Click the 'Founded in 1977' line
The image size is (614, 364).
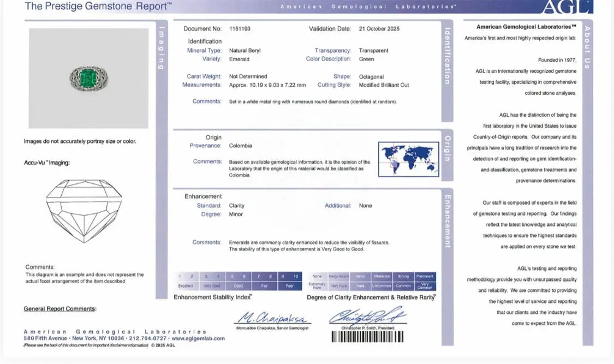pos(557,60)
